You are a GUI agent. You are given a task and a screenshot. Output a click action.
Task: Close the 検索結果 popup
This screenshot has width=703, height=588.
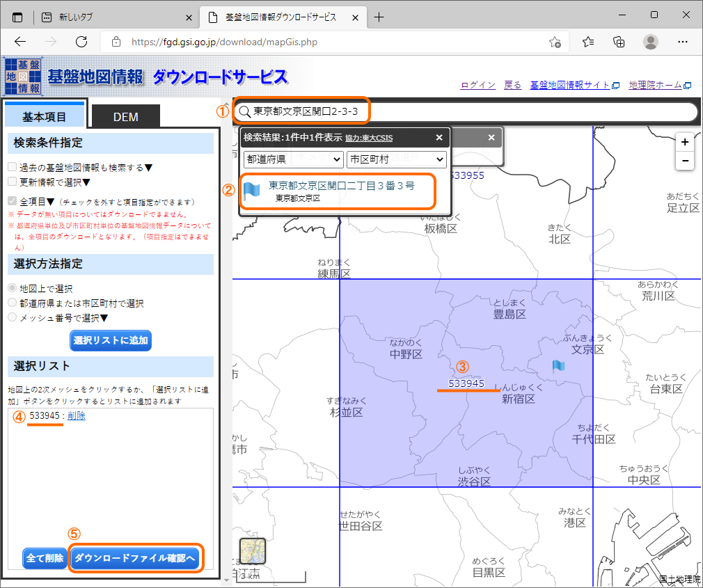pos(439,138)
